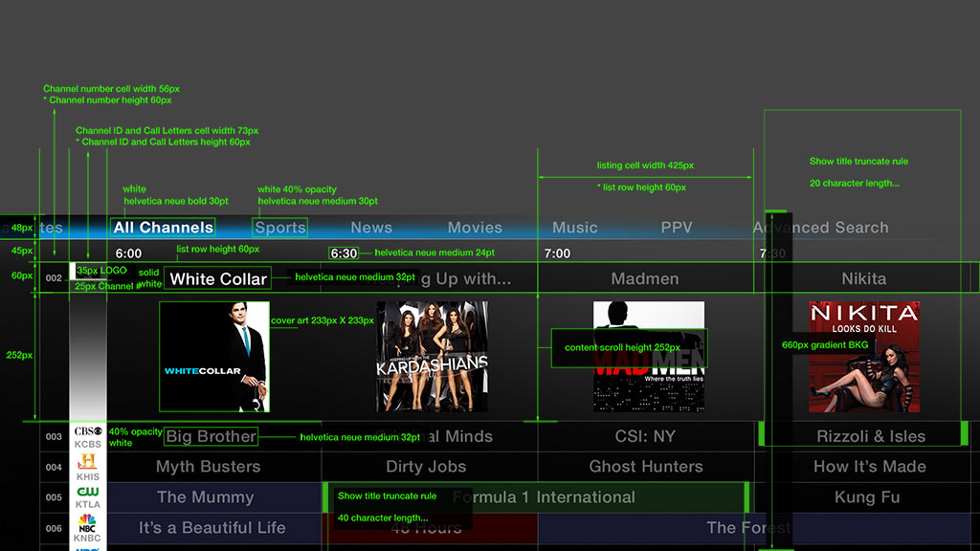
Task: Switch to the Music category tab
Action: point(575,228)
